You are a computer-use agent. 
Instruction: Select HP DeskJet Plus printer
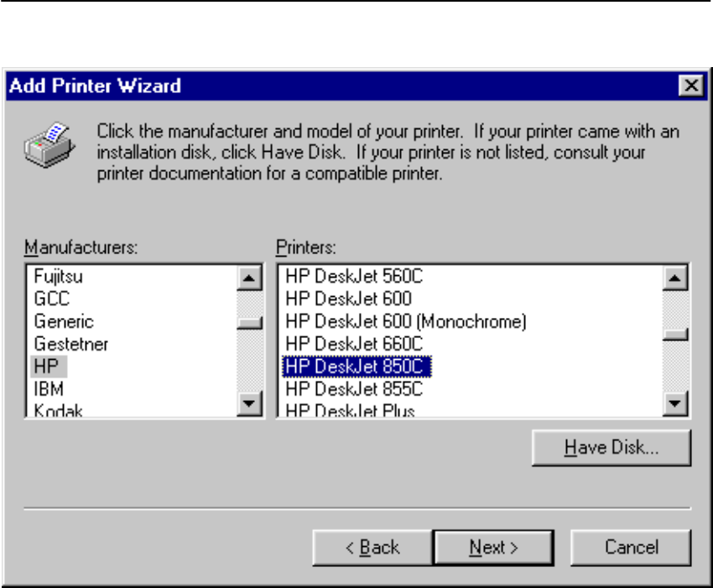coord(350,410)
